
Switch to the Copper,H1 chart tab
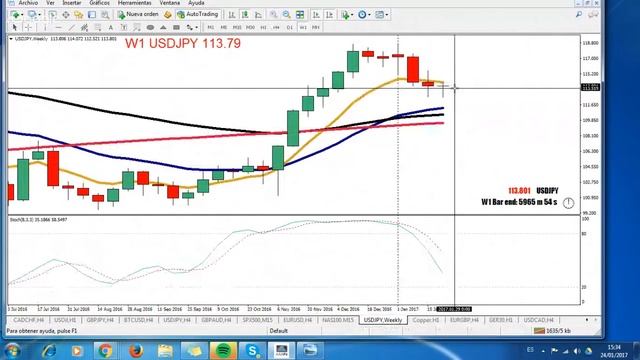425,320
